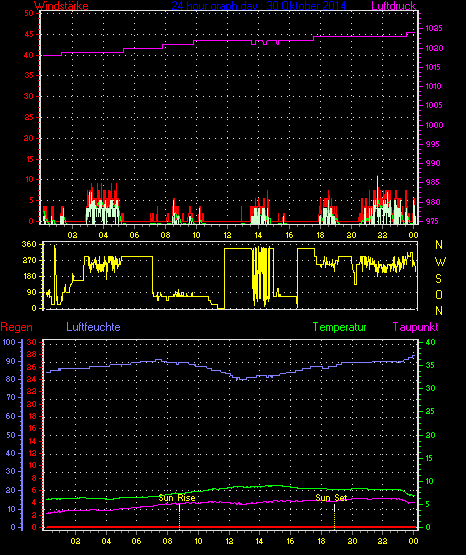This screenshot has height=555, width=466.
Task: Click the Taupunkt legend label
Action: [415, 327]
